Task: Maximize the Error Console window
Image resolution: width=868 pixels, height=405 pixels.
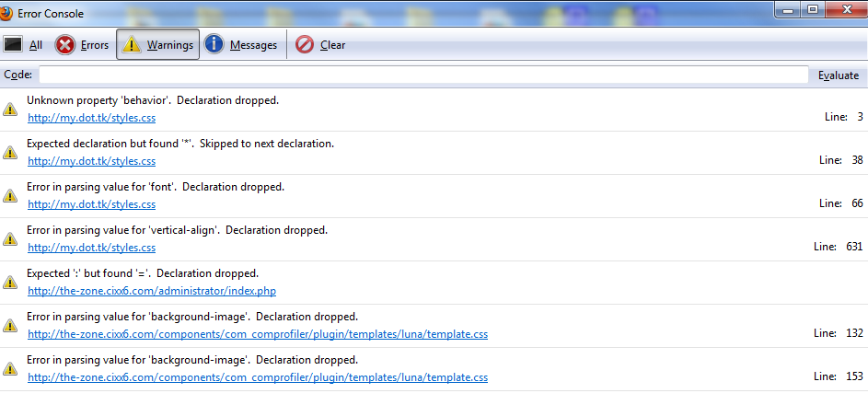Action: click(813, 10)
